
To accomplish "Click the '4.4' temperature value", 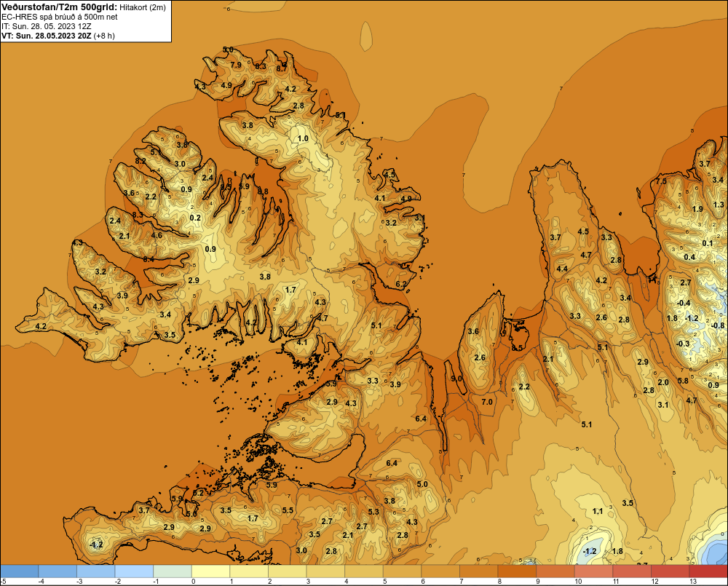I will 562,269.
